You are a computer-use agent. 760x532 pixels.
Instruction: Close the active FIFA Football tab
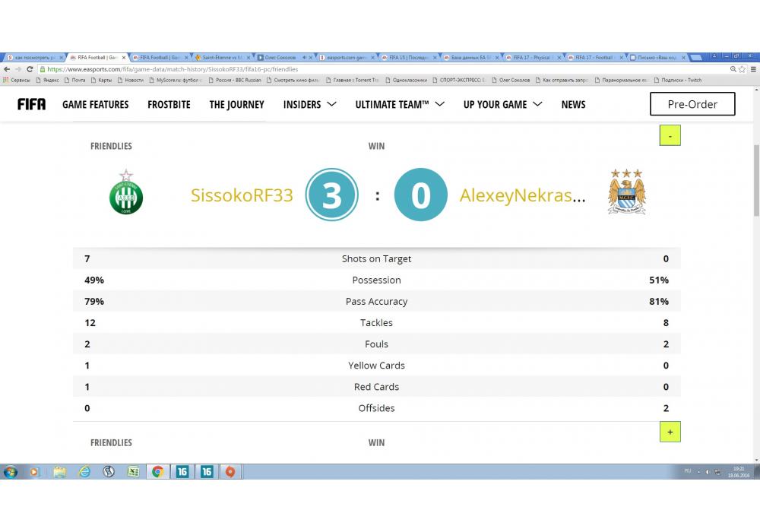124,57
